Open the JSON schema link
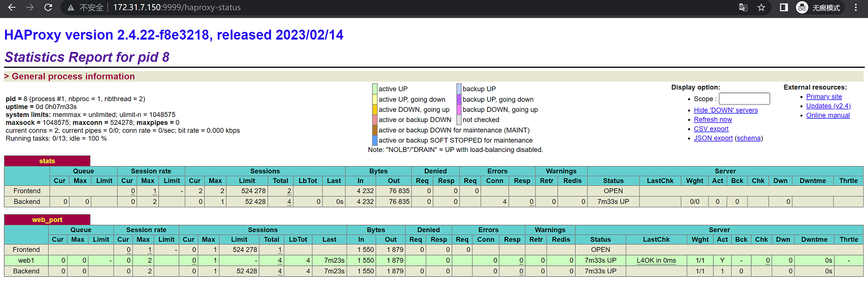 pos(748,138)
